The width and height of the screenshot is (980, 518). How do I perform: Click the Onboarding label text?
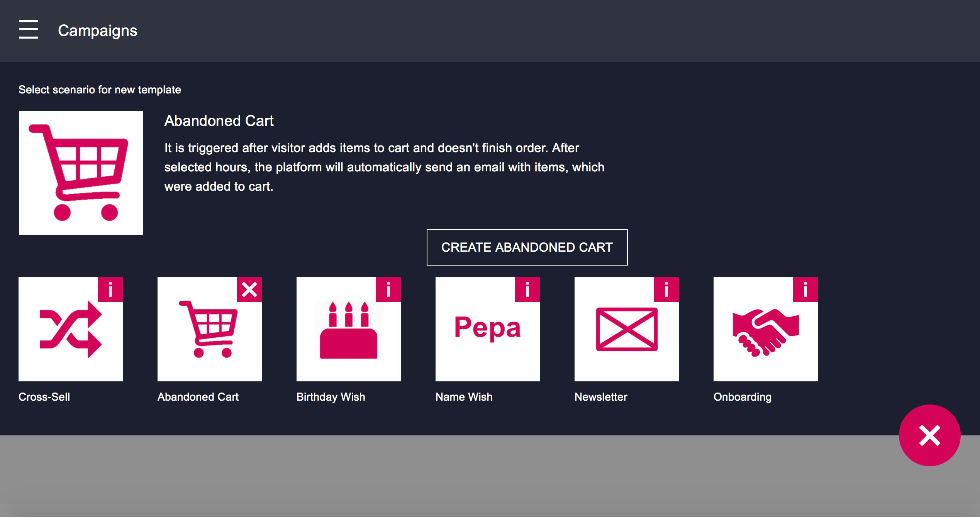click(742, 397)
